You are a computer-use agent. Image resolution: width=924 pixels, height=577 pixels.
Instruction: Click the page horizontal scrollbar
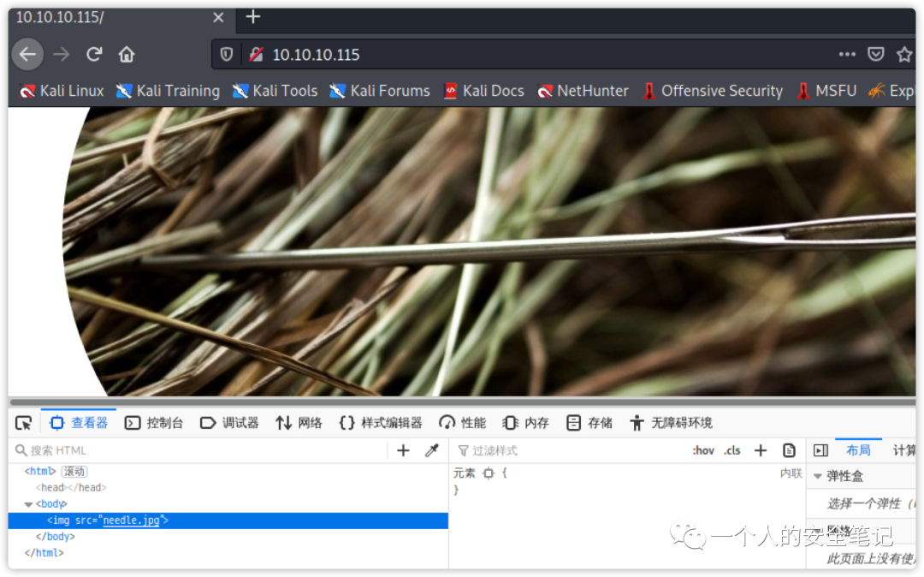(x=462, y=402)
